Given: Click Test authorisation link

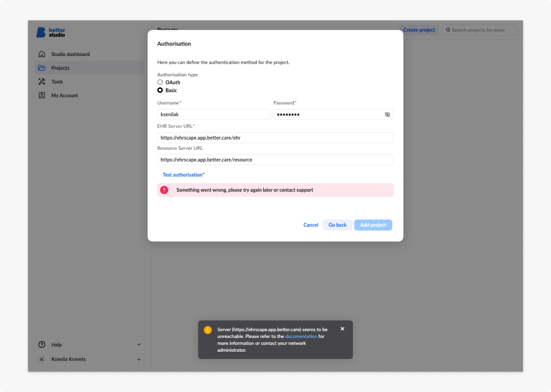Looking at the screenshot, I should [183, 174].
